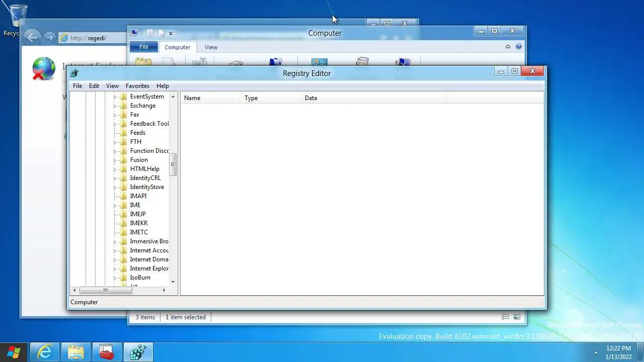The width and height of the screenshot is (644, 362).
Task: Open the Start menu
Action: click(14, 352)
